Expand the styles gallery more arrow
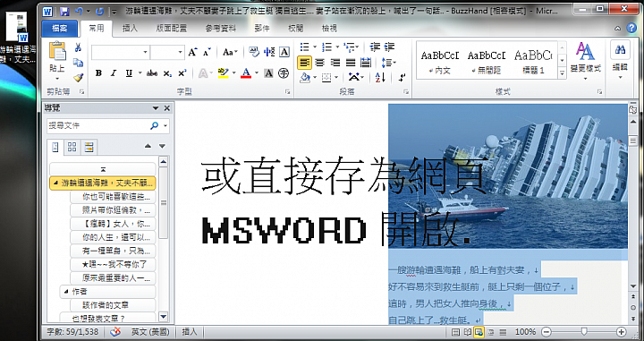The width and height of the screenshot is (644, 341). click(563, 73)
